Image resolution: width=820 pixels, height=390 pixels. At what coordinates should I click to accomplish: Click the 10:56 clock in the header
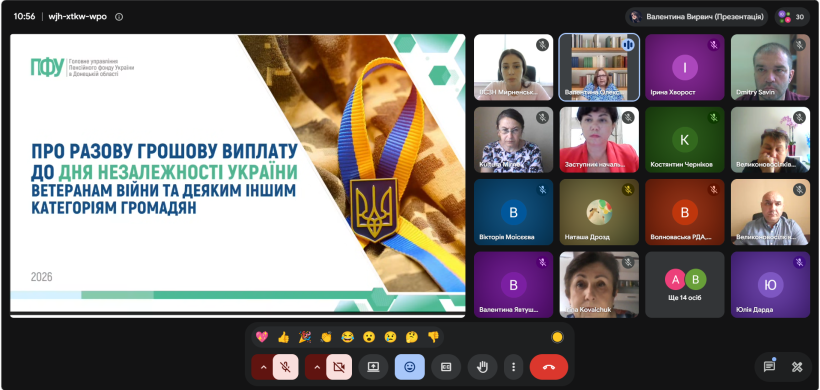coord(25,17)
